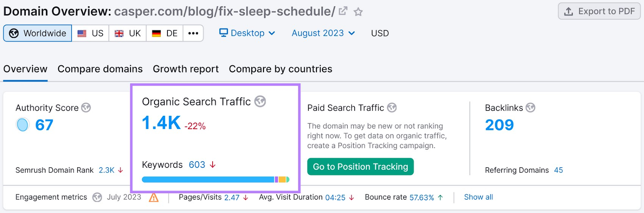644x213 pixels.
Task: Mark the domain as favorite with the star icon
Action: 358,12
